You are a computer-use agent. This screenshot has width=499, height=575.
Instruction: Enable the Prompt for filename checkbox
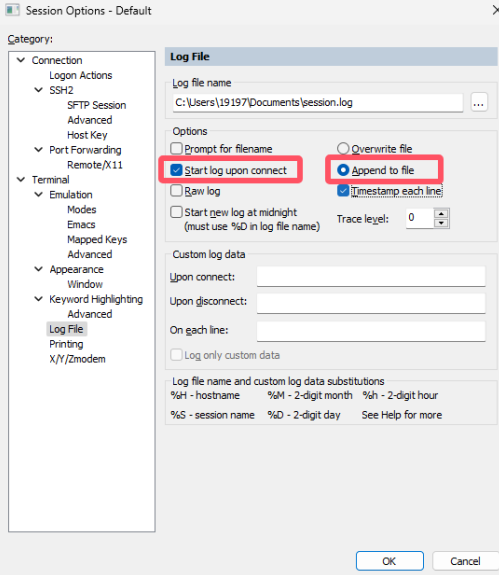(176, 149)
